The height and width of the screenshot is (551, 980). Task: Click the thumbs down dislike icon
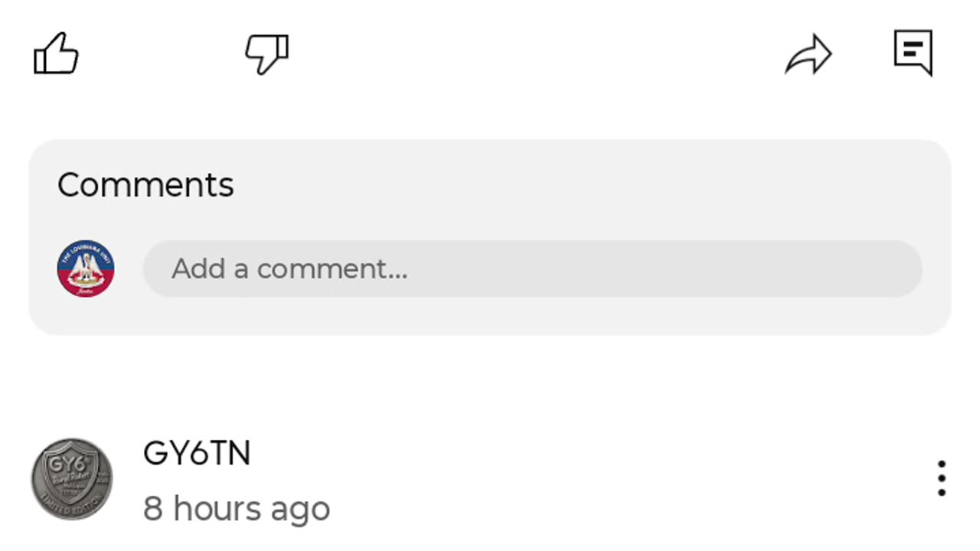click(x=266, y=54)
